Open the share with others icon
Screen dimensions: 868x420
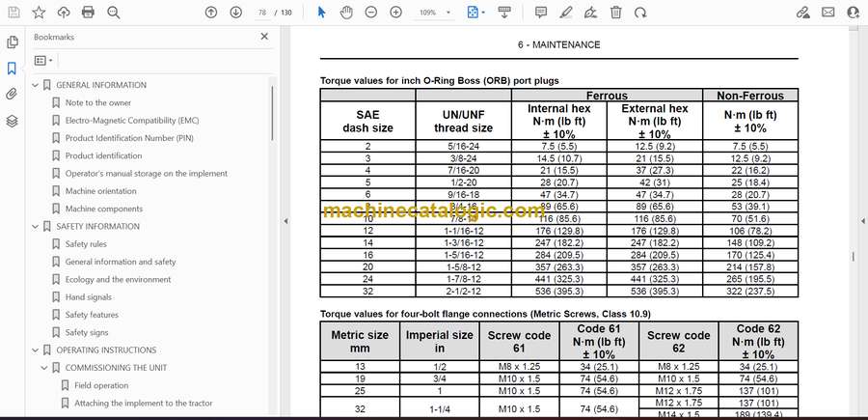tap(854, 13)
